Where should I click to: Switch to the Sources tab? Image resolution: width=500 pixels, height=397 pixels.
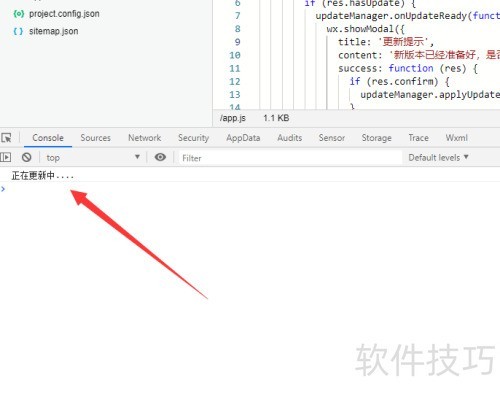95,138
